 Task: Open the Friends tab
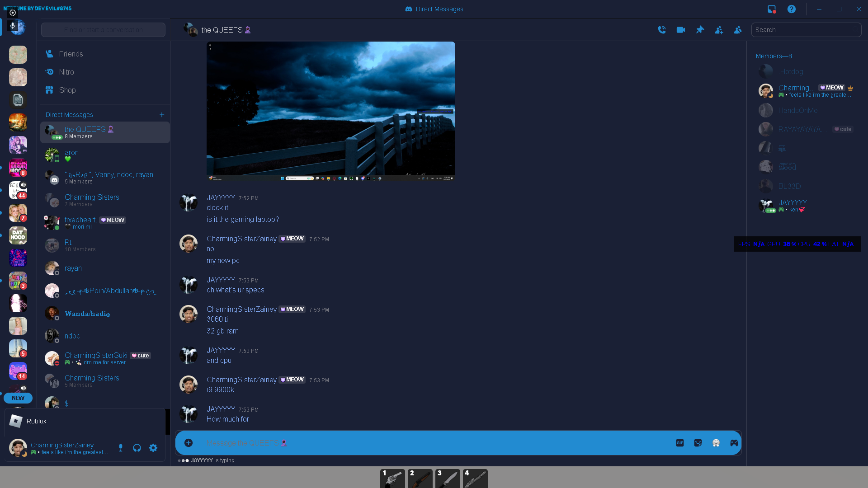coord(71,54)
